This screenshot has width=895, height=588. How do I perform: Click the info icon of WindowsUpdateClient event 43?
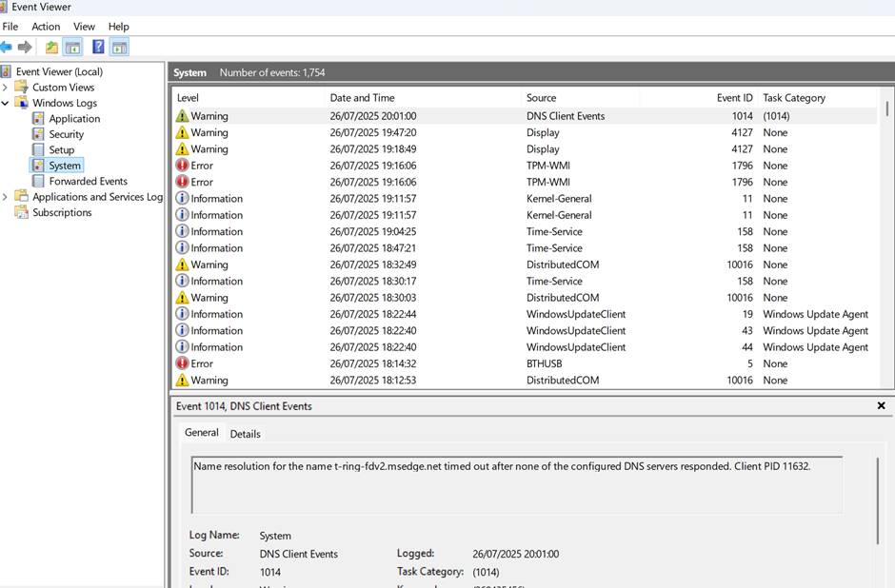pyautogui.click(x=182, y=331)
